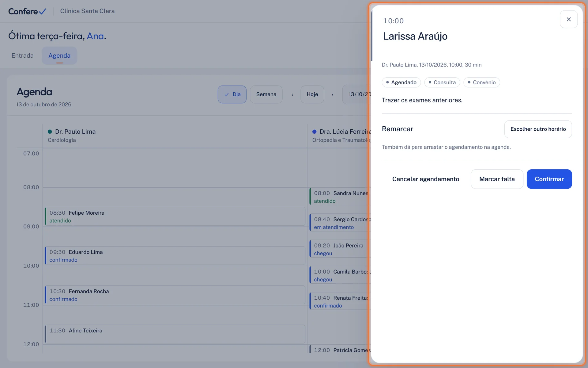
Task: Open Aline Teixeira 11:30 appointment
Action: (x=175, y=334)
